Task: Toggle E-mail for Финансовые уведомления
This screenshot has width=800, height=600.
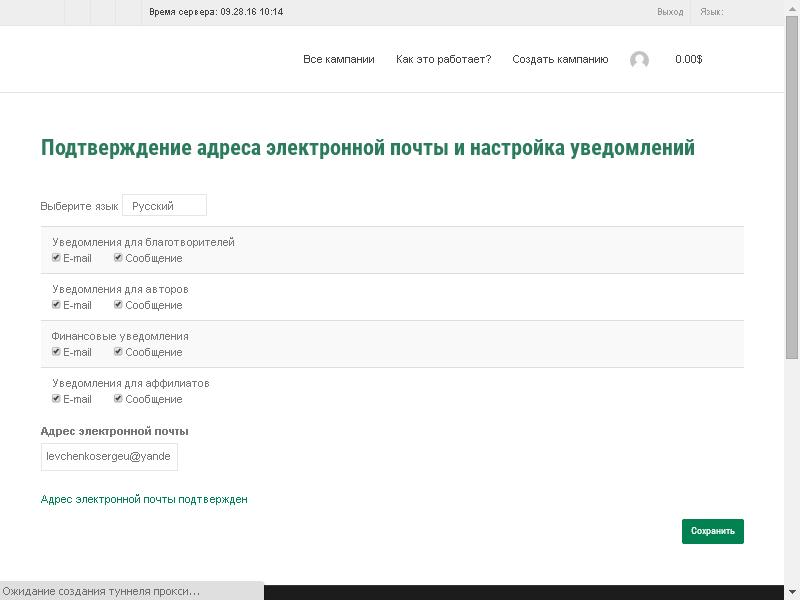Action: click(x=56, y=352)
